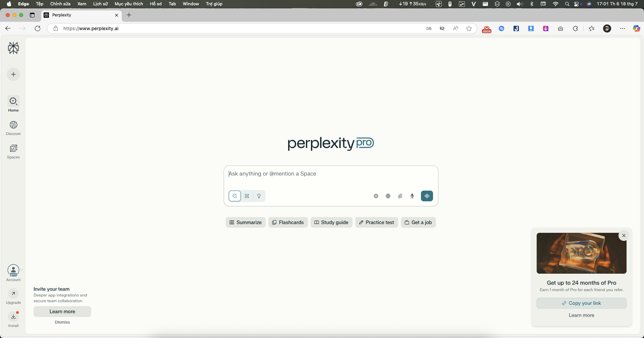Click tracking prevention eye icon
This screenshot has width=644, height=338.
[x=442, y=28]
